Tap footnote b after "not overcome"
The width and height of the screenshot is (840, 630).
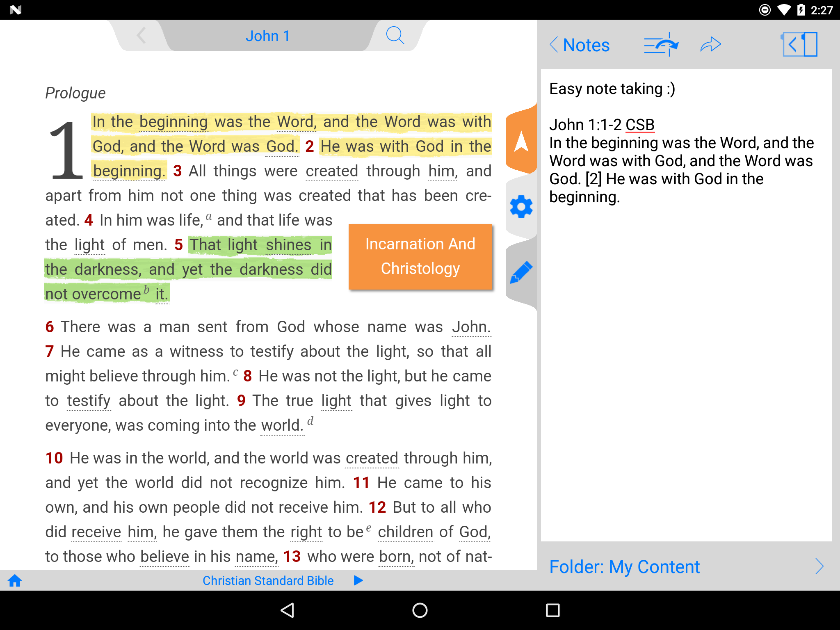(x=146, y=290)
